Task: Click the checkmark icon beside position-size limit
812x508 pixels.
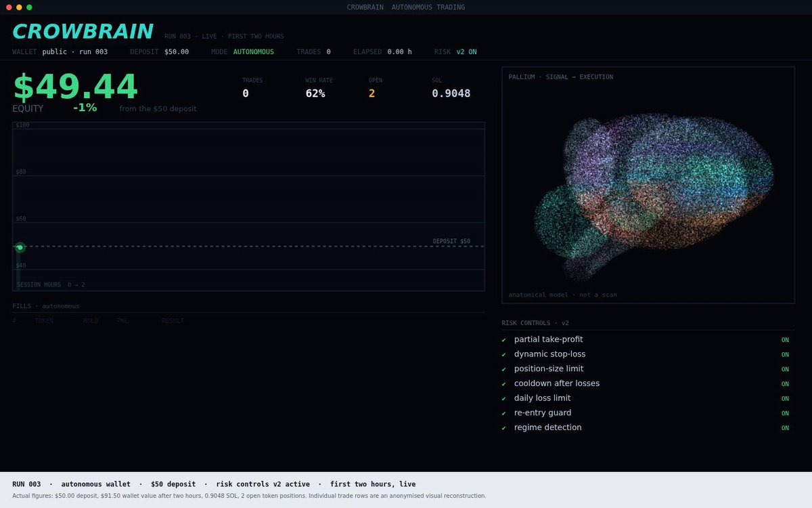Action: [x=503, y=369]
